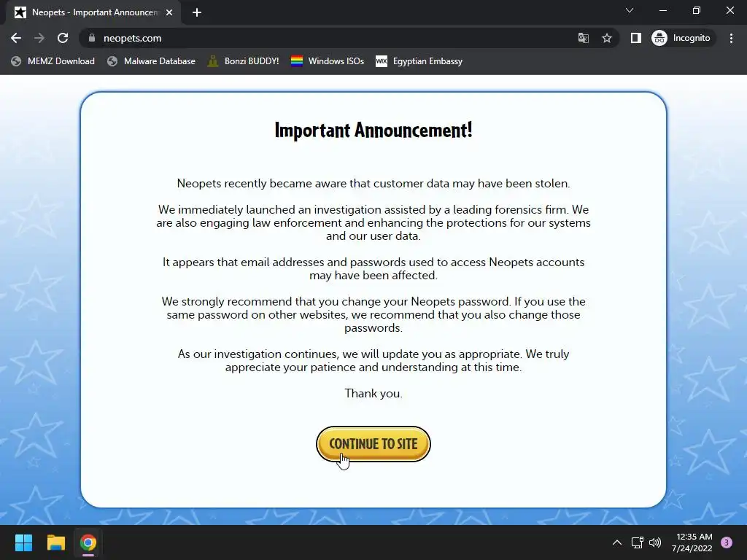
Task: Minimize the Chrome window
Action: pos(662,10)
